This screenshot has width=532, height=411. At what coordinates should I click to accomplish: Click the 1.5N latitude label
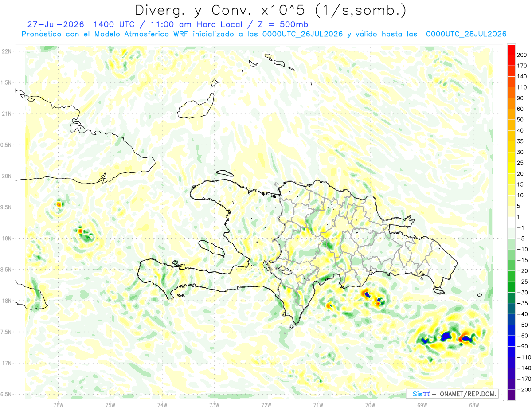[6, 82]
